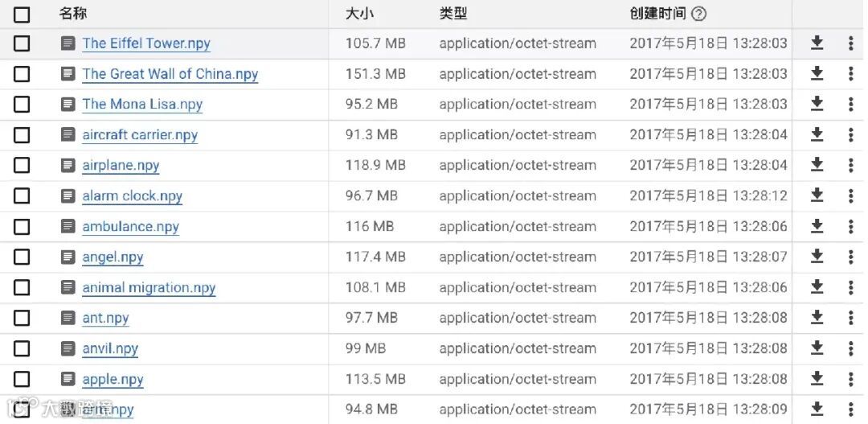
Task: Click download icon for ambulance.npy
Action: point(817,226)
